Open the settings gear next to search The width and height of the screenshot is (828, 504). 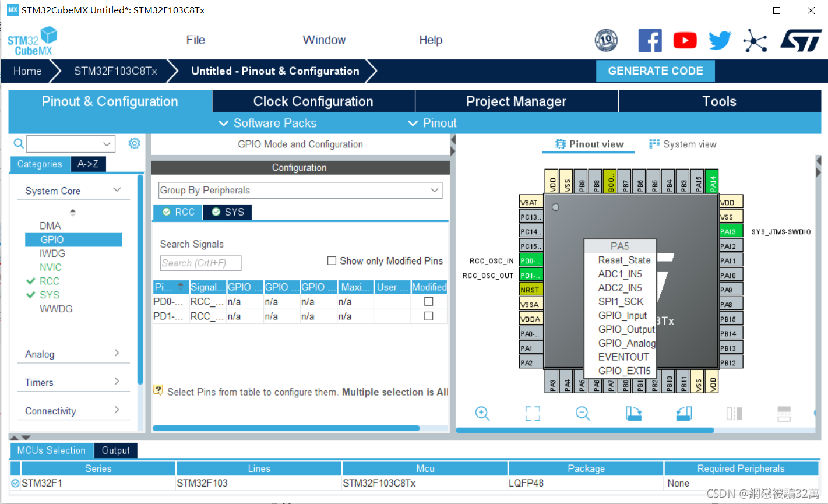134,143
